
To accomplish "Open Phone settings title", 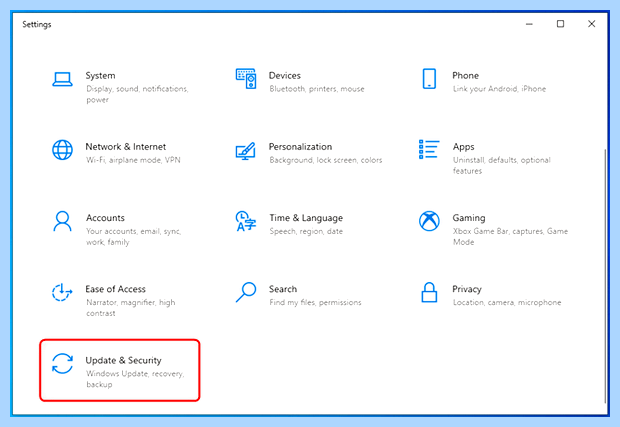I will pos(465,76).
